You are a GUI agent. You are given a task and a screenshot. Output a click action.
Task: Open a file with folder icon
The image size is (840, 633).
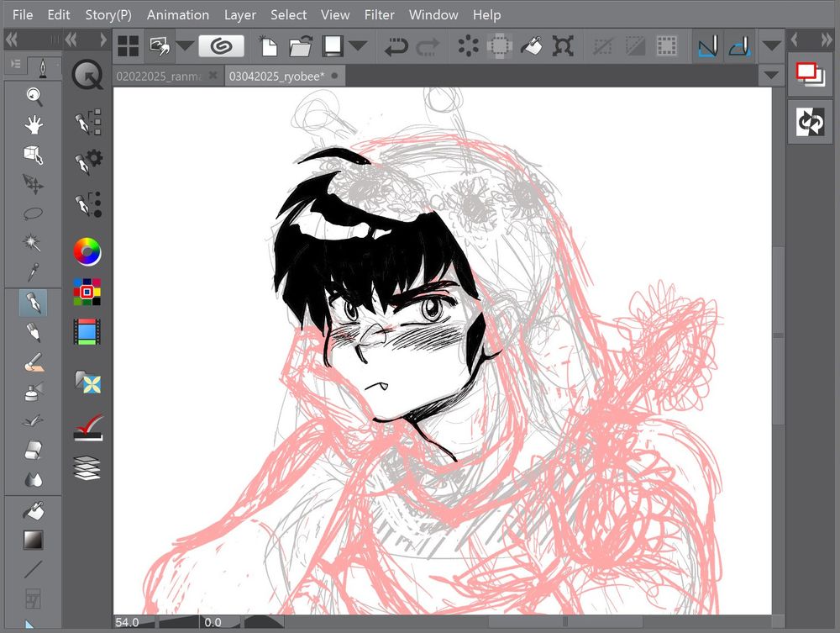click(x=301, y=46)
